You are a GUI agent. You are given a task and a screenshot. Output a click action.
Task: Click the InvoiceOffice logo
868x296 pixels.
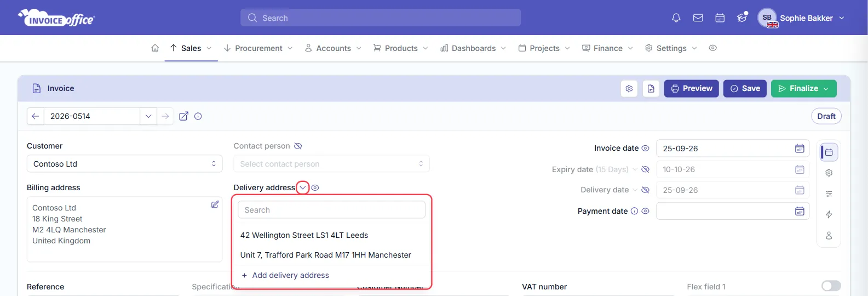pyautogui.click(x=56, y=18)
